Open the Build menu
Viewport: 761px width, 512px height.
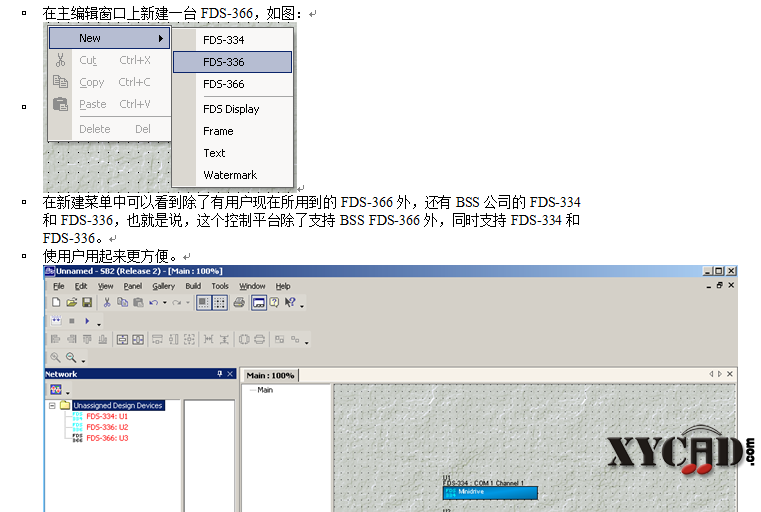[193, 286]
